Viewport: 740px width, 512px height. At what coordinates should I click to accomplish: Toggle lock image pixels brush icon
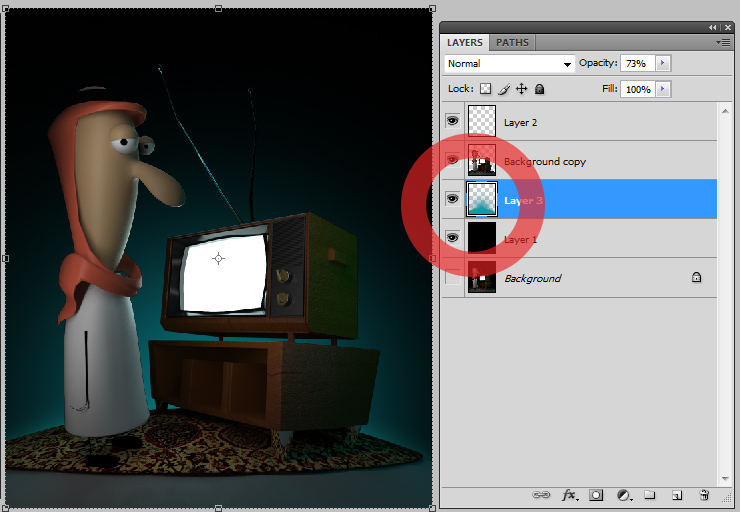pyautogui.click(x=504, y=89)
